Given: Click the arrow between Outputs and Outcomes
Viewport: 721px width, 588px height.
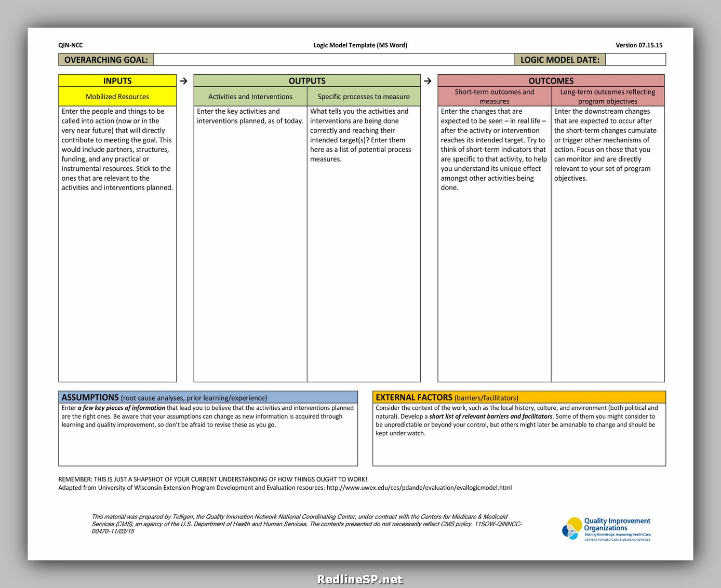Looking at the screenshot, I should (428, 81).
